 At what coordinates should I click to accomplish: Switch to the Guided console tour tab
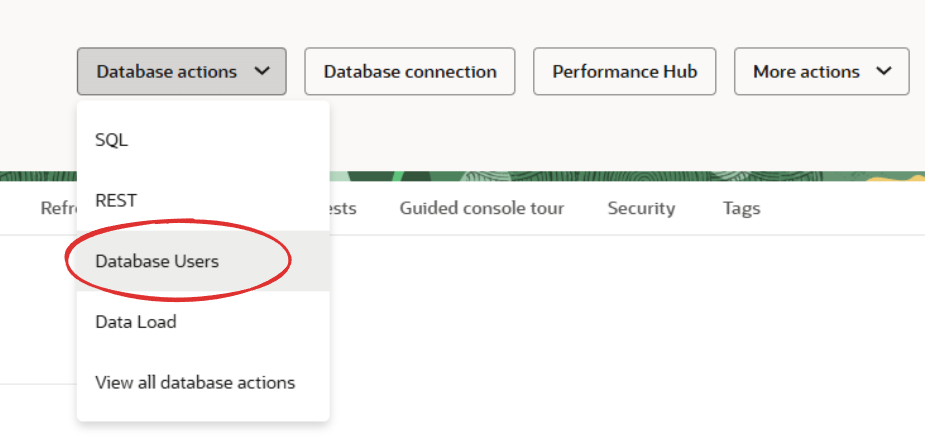[x=482, y=208]
